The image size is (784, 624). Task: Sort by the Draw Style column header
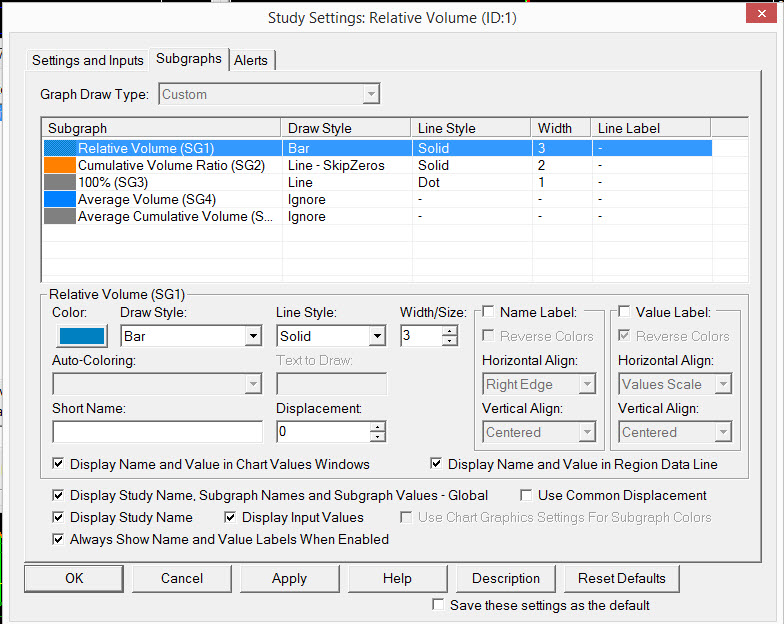346,128
